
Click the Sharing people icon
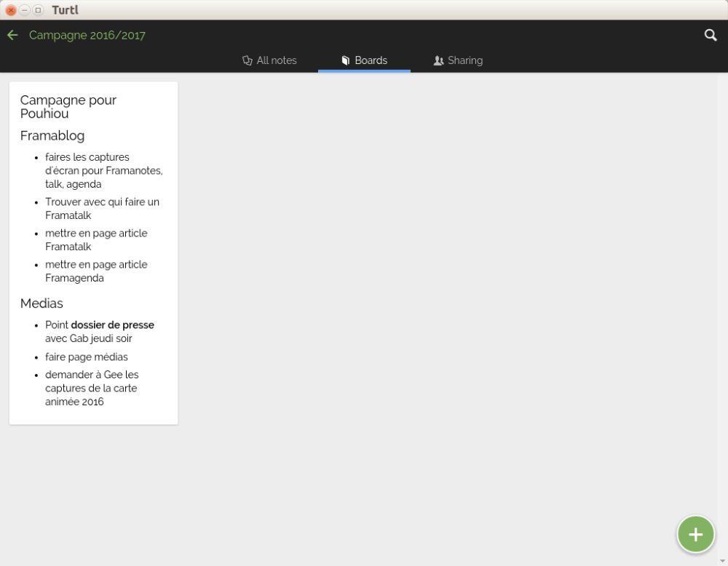tap(438, 60)
